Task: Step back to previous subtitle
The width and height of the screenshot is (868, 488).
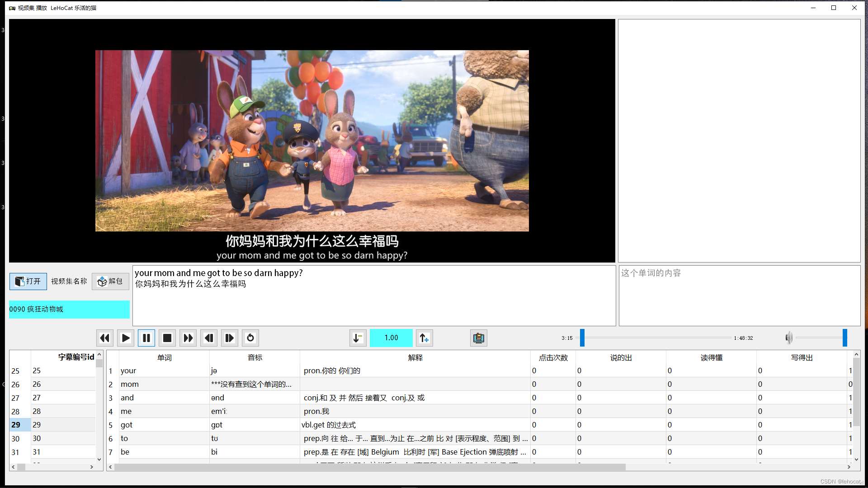Action: [x=209, y=338]
